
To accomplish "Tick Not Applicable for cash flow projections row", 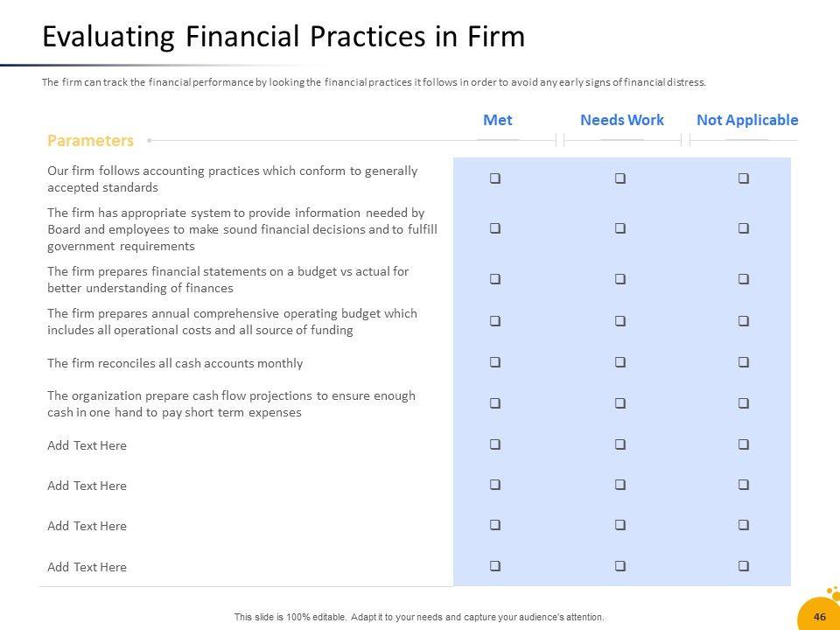I will (x=743, y=403).
